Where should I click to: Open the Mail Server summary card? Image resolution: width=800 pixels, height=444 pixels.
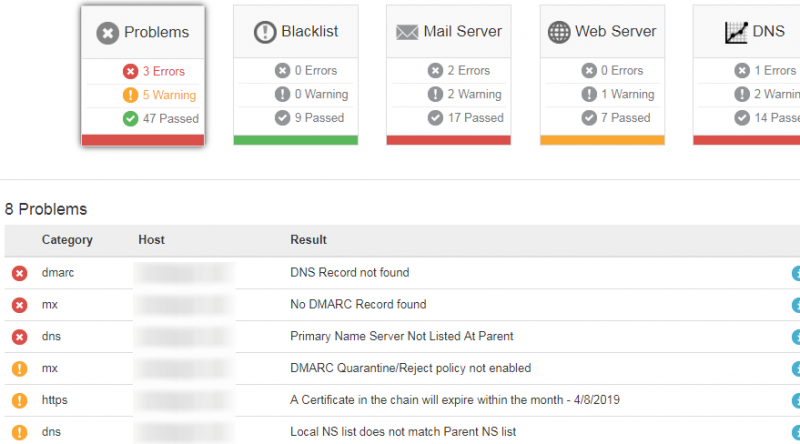[448, 75]
